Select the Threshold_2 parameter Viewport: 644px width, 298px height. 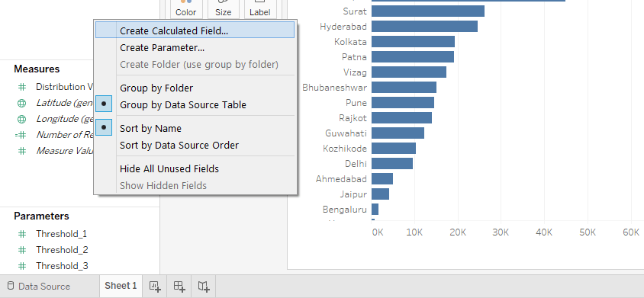[x=62, y=250]
